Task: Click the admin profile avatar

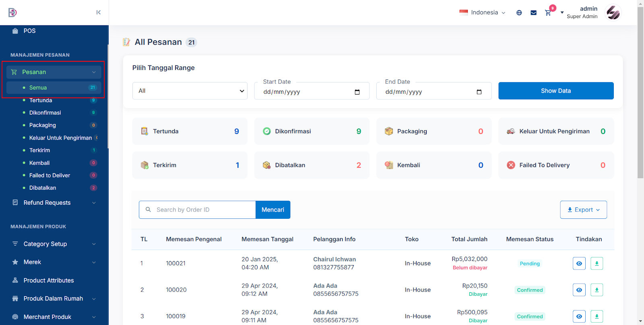Action: coord(613,12)
